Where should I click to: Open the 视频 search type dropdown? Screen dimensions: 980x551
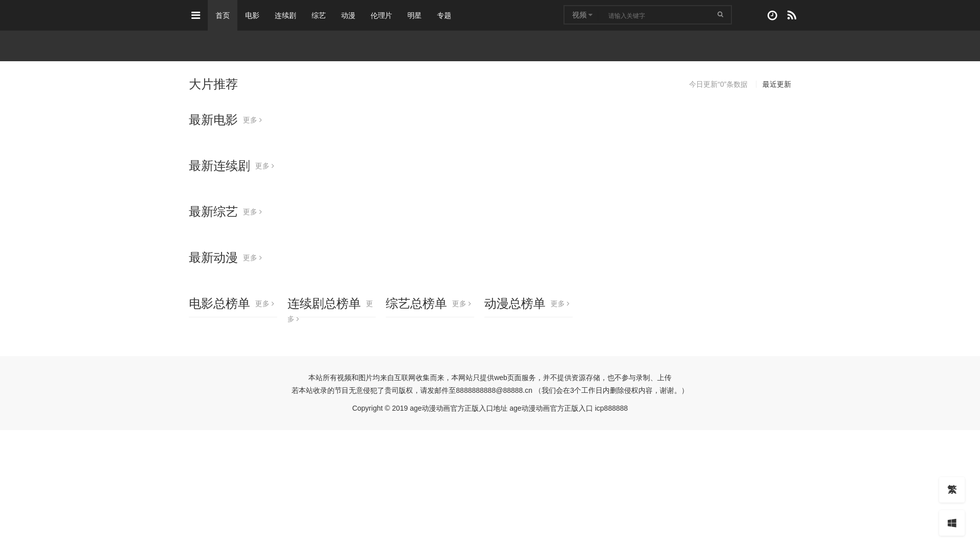coord(582,15)
